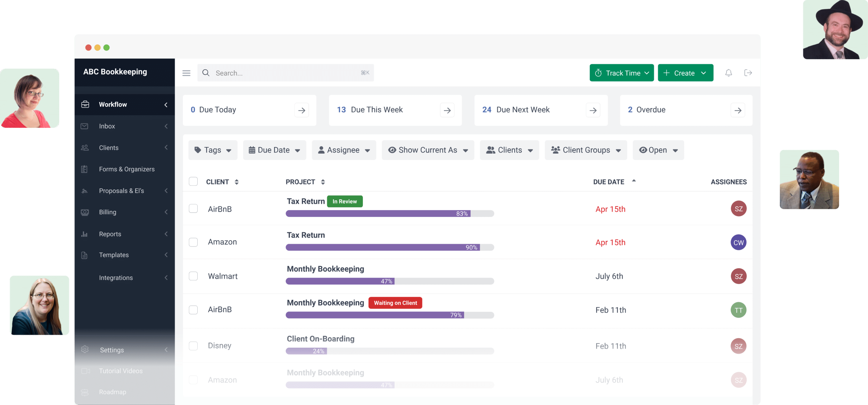Click the CW assignee avatar for Amazon
Viewport: 868px width, 405px height.
[x=738, y=243]
